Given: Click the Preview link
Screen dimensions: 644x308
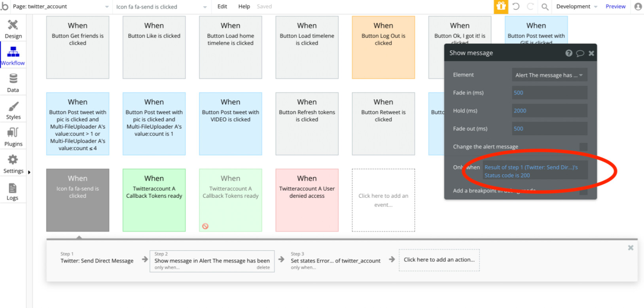Looking at the screenshot, I should [616, 6].
